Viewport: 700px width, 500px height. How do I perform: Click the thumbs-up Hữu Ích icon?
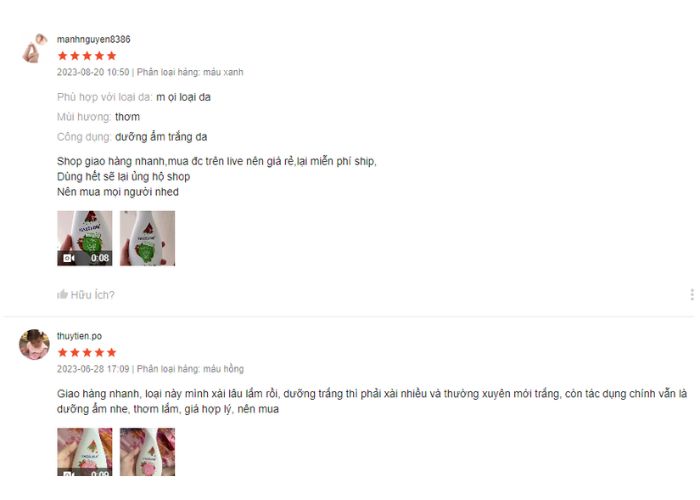[62, 295]
